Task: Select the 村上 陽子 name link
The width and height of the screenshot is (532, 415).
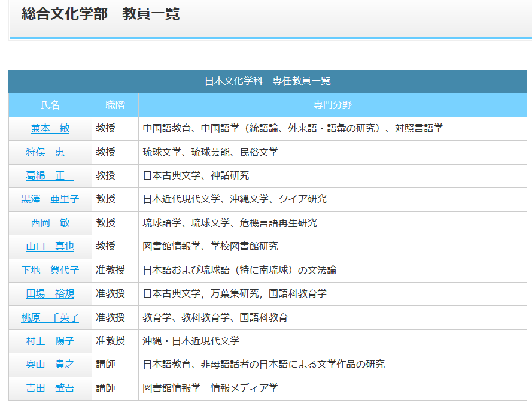Action: [50, 341]
